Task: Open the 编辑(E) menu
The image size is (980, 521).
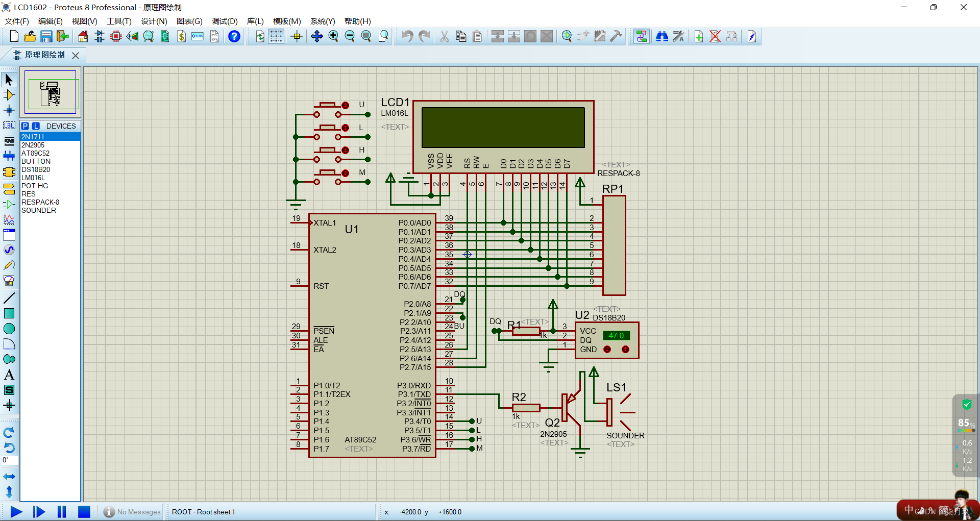Action: click(x=50, y=21)
